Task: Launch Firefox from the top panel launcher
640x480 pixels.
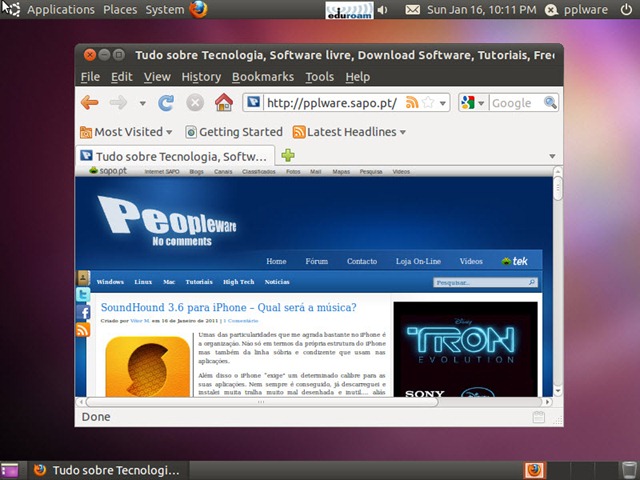Action: [x=198, y=9]
